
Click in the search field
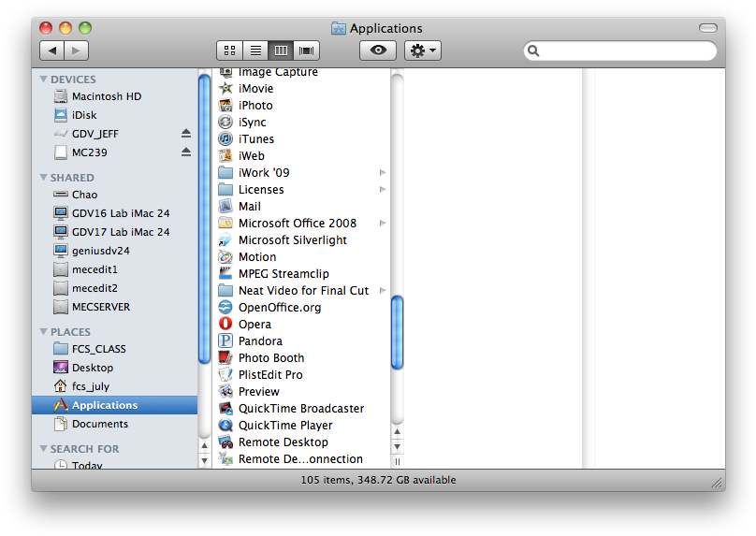(x=620, y=51)
